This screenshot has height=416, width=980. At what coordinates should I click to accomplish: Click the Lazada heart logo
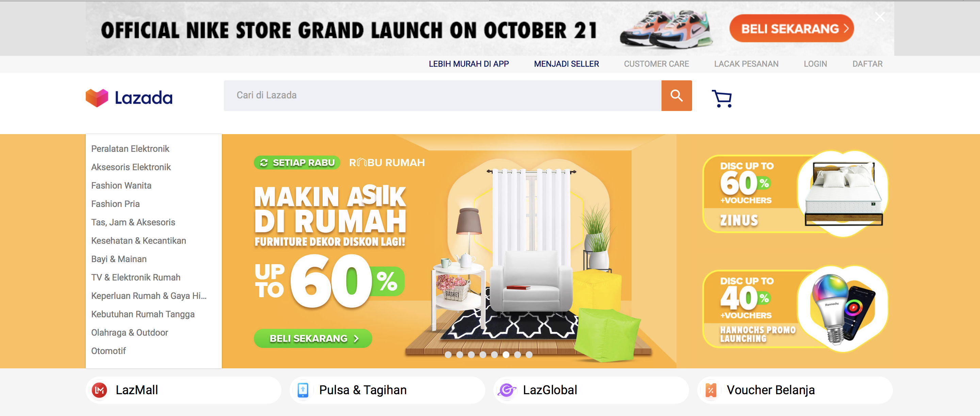tap(97, 98)
